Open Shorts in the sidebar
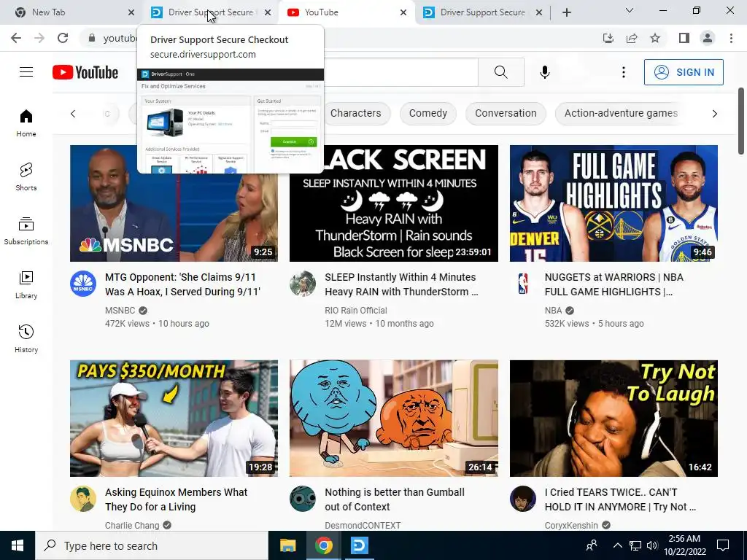747x560 pixels. coord(26,177)
